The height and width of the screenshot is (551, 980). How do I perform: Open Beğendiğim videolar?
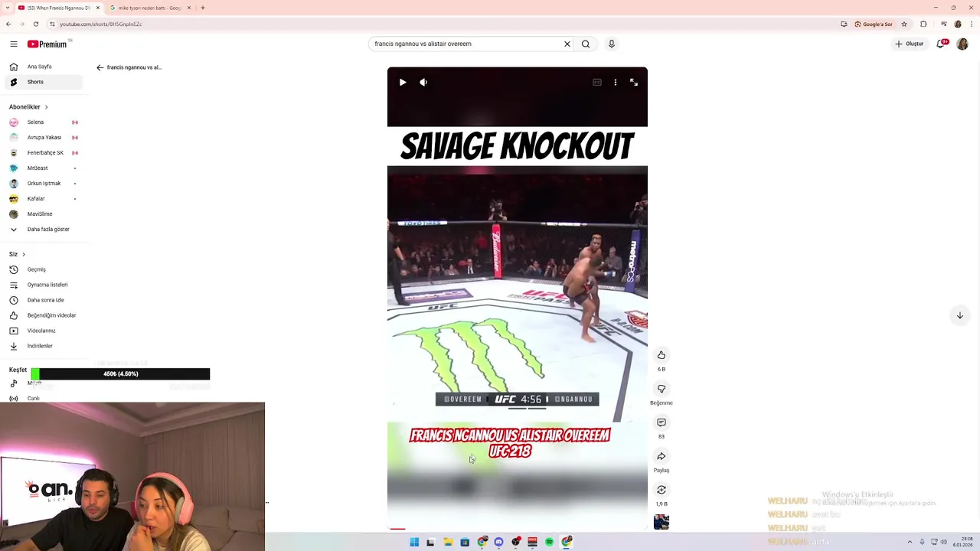click(x=42, y=315)
